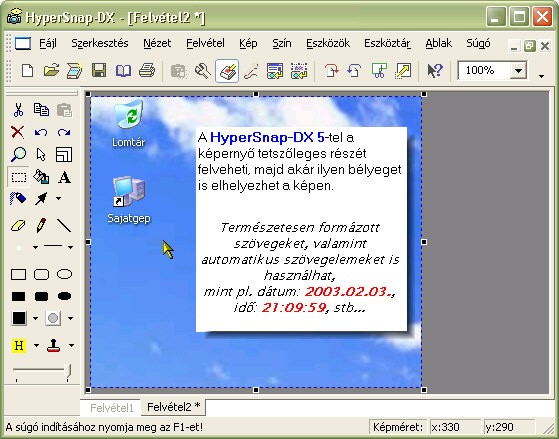Click the capture region toolbar icon

click(299, 71)
